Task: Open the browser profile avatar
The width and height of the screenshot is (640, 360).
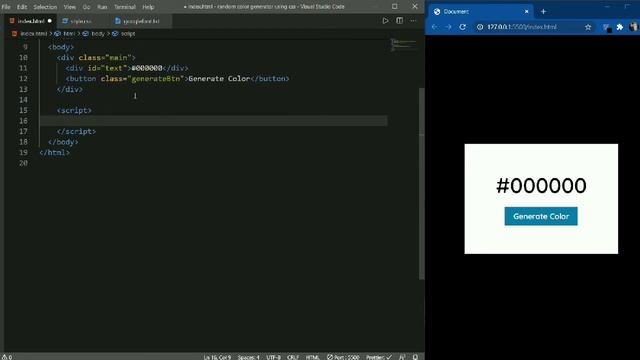Action: 633,27
